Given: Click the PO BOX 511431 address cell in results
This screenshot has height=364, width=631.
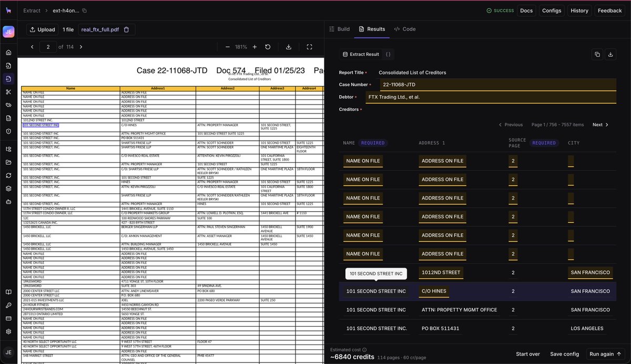Looking at the screenshot, I should pos(440,328).
